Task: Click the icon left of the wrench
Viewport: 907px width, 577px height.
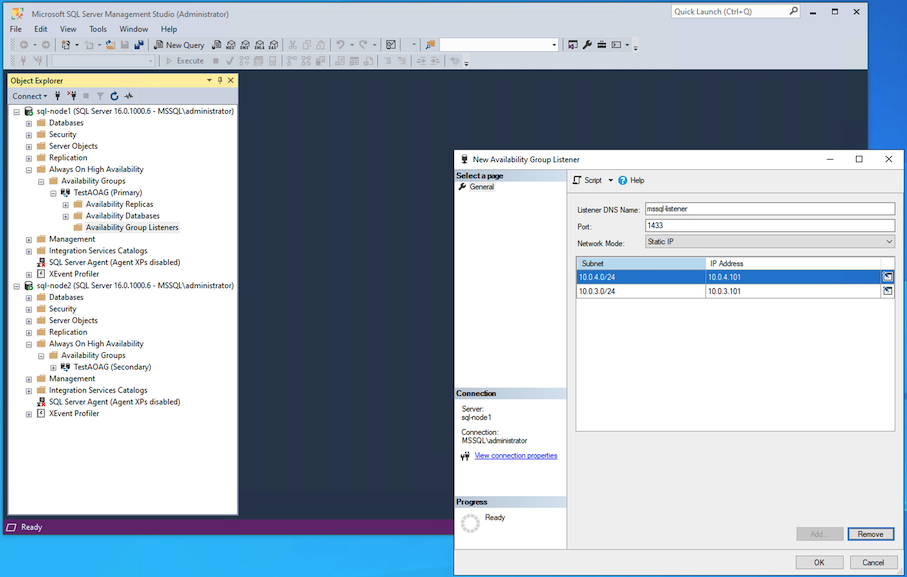Action: pyautogui.click(x=573, y=45)
